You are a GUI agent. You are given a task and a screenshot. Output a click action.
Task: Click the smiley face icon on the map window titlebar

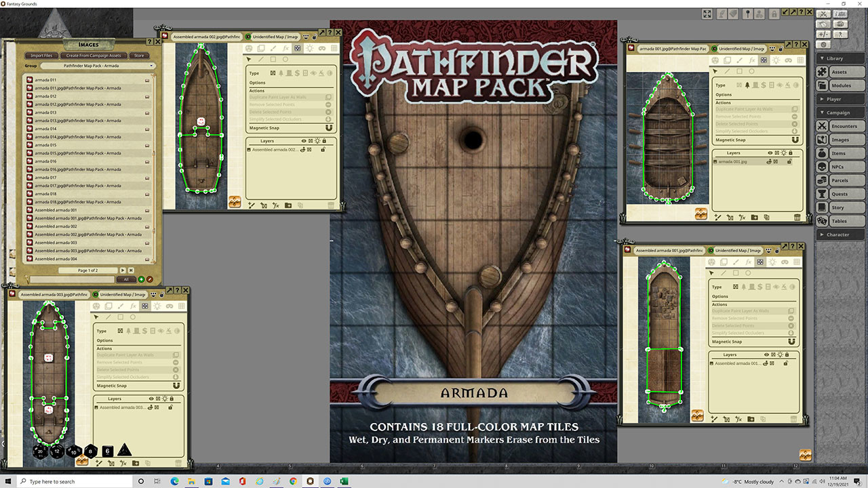pos(306,37)
